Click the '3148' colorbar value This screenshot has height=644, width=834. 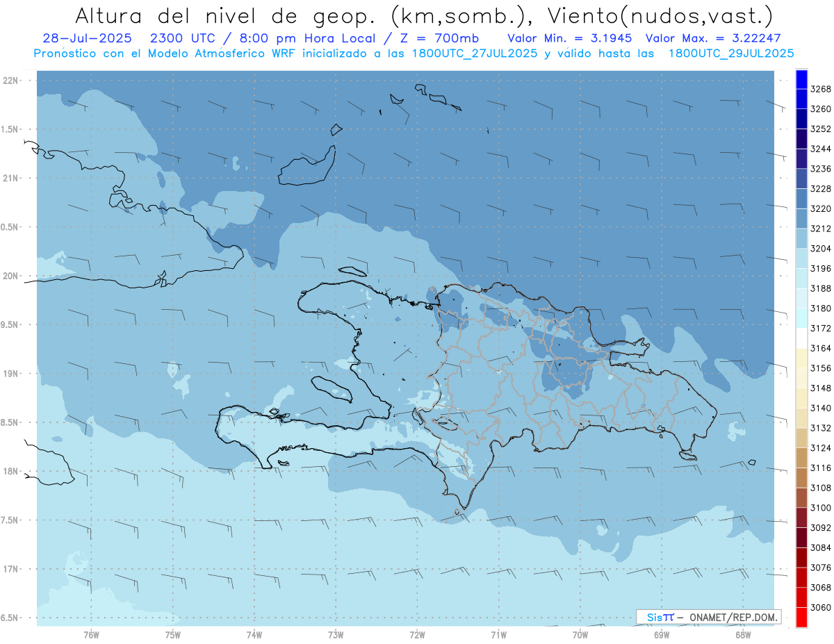(x=820, y=388)
